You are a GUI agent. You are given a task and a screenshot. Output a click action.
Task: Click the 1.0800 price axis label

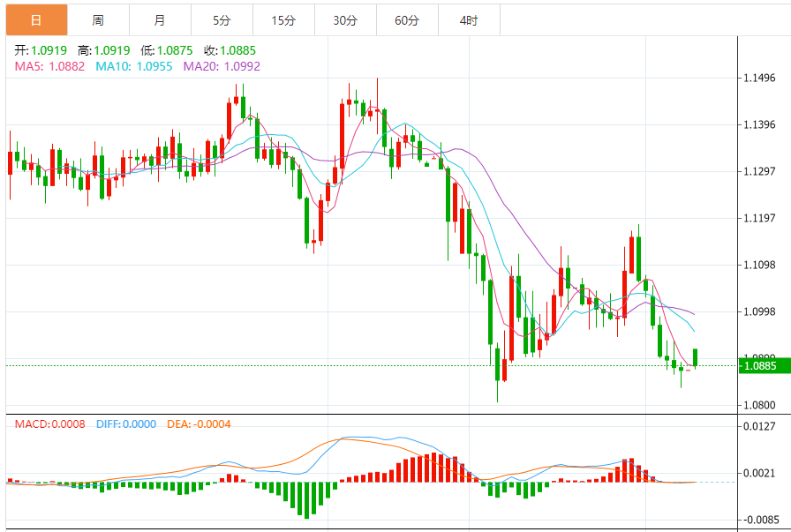[760, 405]
